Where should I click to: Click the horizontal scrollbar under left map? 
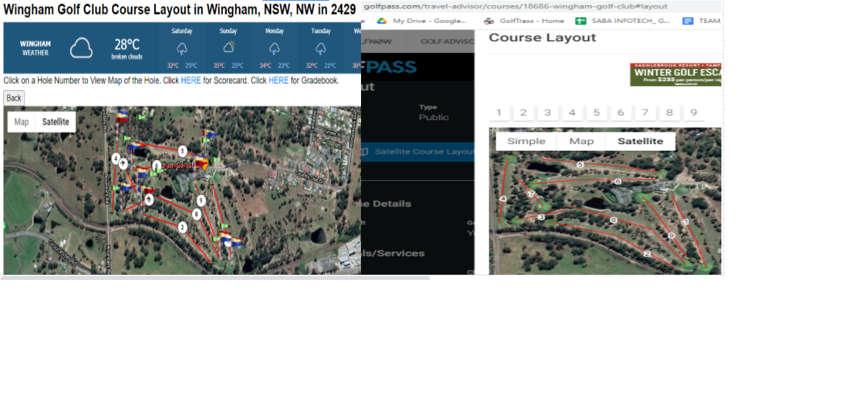(215, 278)
